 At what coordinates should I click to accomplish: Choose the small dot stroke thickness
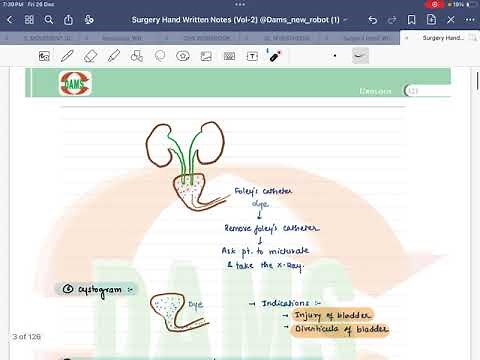click(x=335, y=56)
